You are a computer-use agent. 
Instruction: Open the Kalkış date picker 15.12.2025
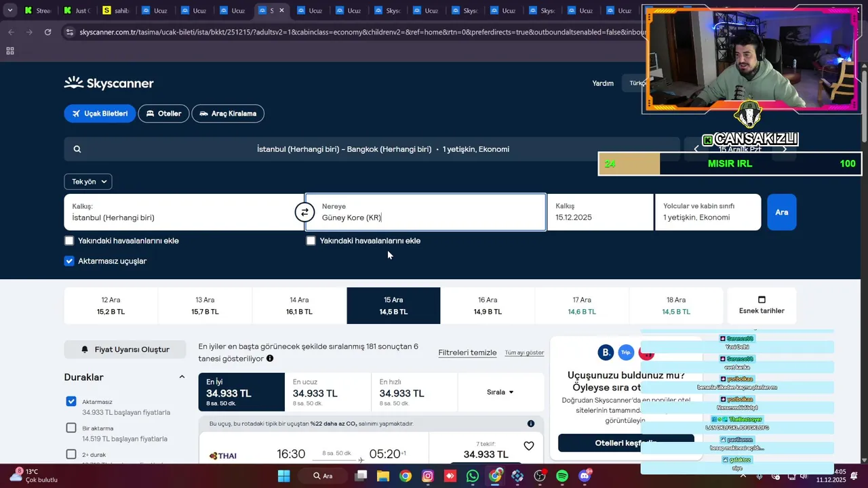pos(600,212)
